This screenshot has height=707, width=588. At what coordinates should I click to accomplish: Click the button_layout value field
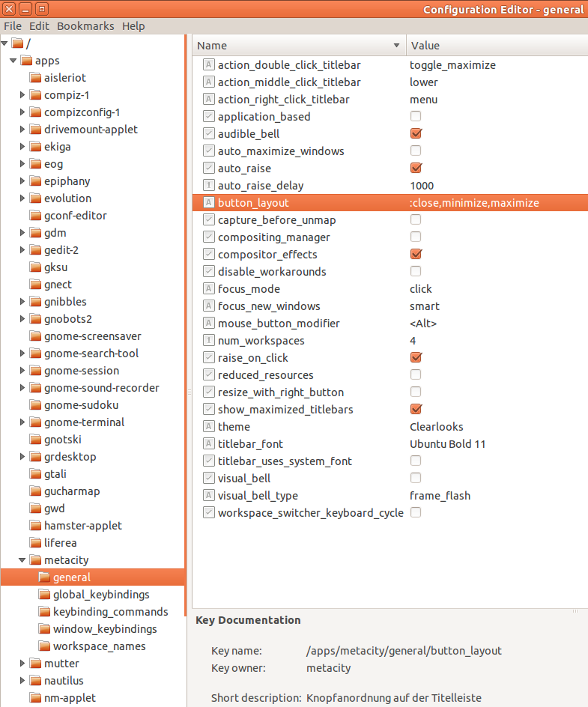pos(474,203)
